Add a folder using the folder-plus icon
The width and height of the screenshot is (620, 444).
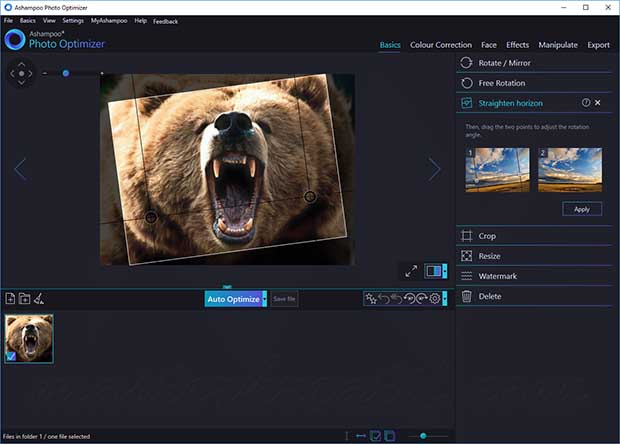tap(25, 299)
